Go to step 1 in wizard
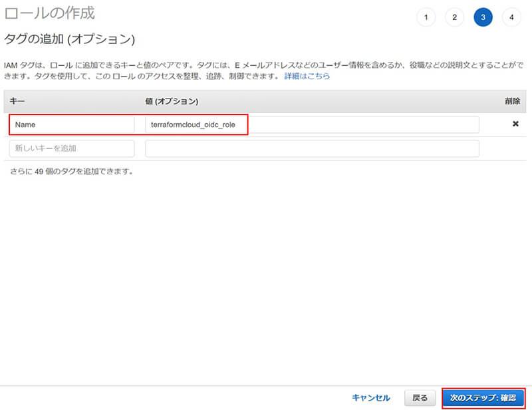Viewport: 532px width, 410px height. pyautogui.click(x=426, y=17)
